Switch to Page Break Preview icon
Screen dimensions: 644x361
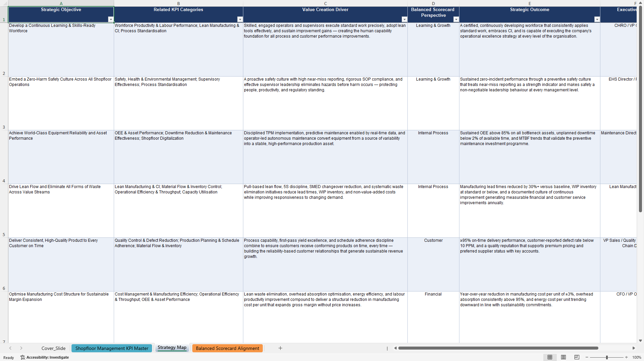(x=577, y=357)
